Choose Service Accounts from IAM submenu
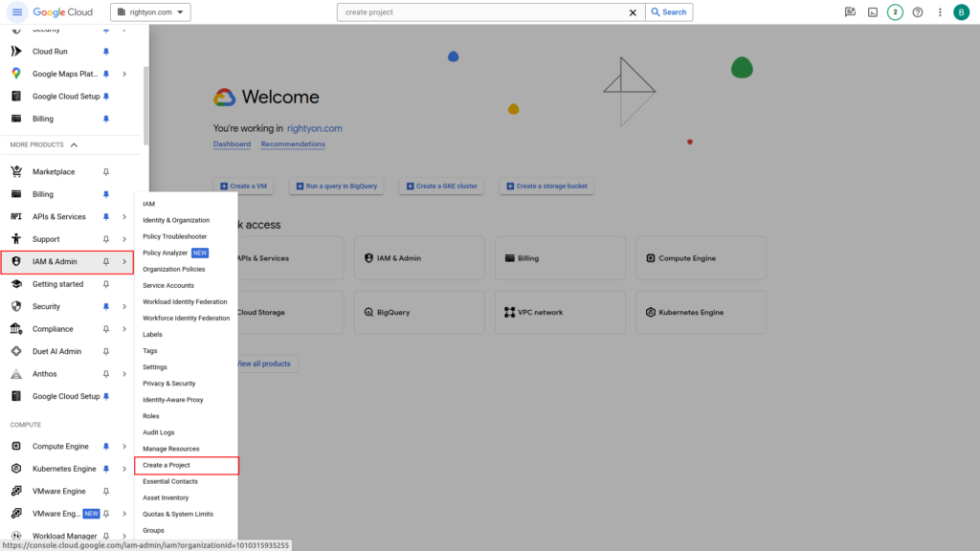 point(168,285)
